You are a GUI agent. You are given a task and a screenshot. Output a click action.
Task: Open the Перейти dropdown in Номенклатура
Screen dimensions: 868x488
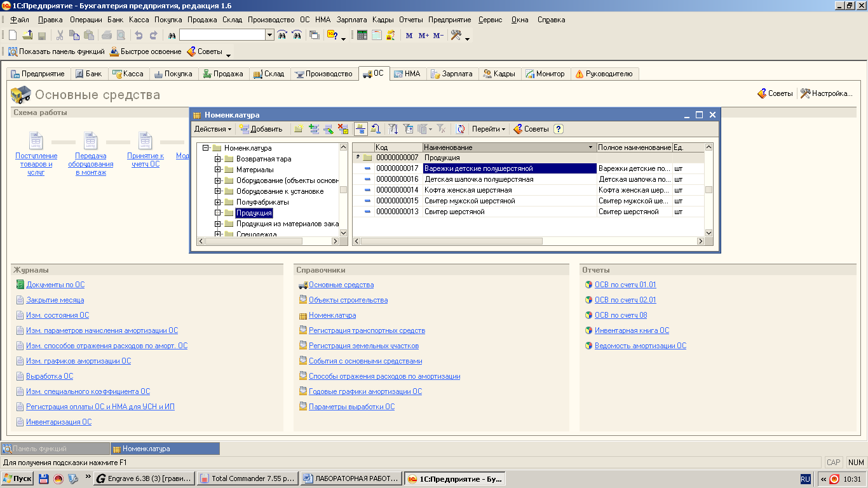coord(489,129)
